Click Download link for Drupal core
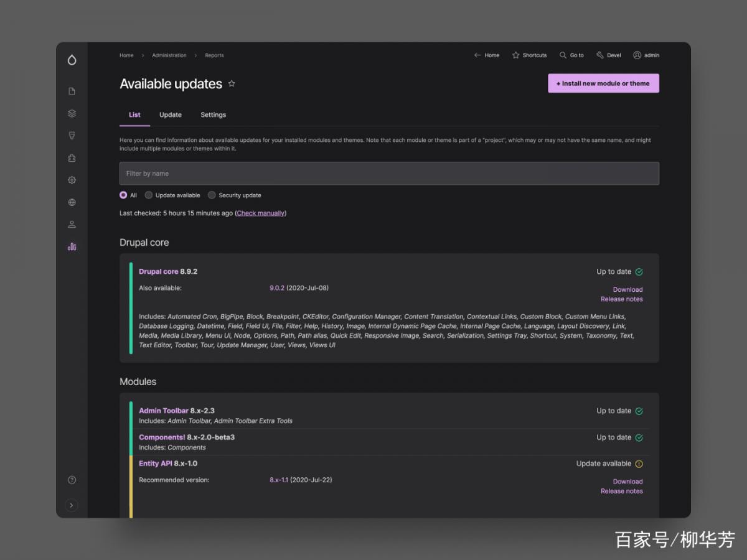This screenshot has width=747, height=560. [627, 289]
